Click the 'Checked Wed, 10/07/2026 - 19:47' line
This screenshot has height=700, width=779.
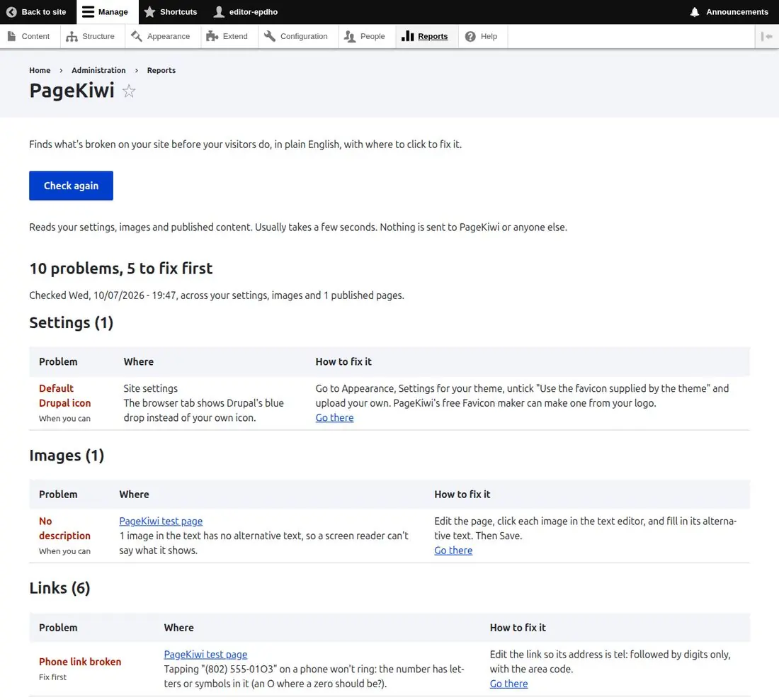point(217,295)
